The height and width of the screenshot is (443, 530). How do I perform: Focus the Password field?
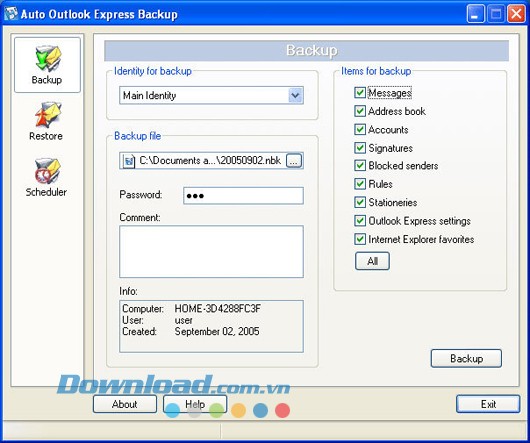tap(243, 196)
